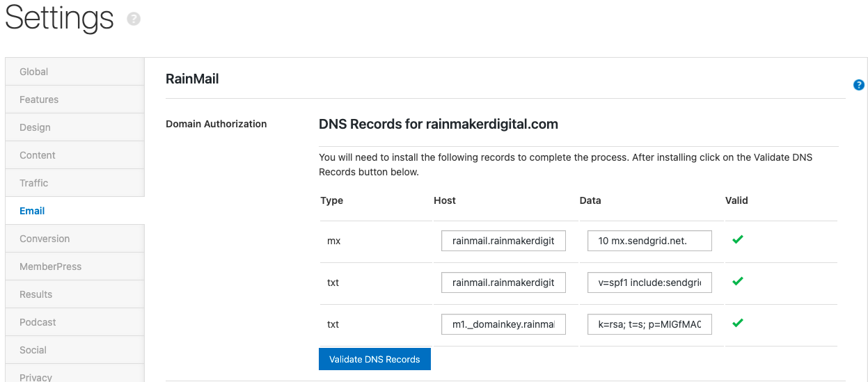Screen dimensions: 868x382
Task: Select the Email tab
Action: [x=74, y=211]
